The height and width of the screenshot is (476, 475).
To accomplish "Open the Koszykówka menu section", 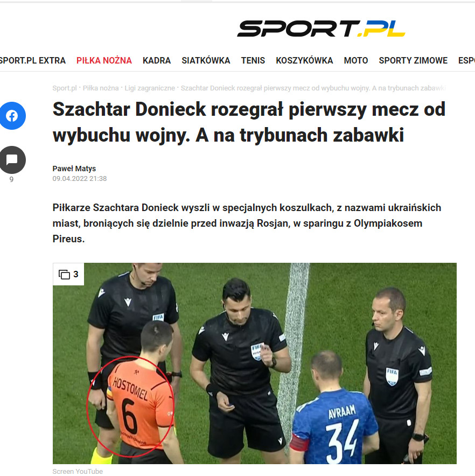I will click(304, 60).
